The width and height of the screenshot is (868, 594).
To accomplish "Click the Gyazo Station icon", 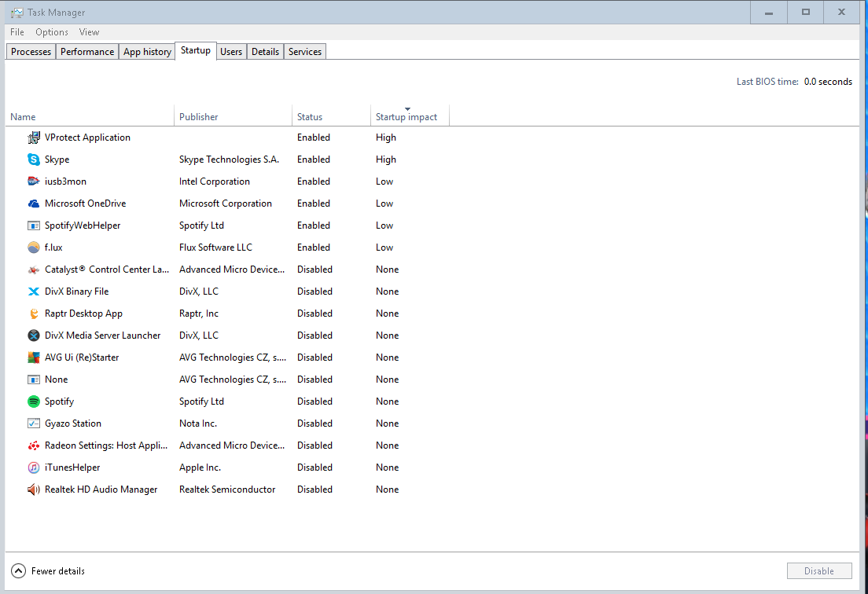I will [34, 423].
